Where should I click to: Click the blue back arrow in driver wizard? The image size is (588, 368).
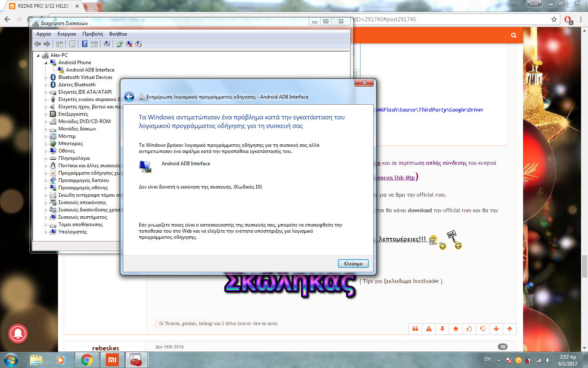(129, 96)
